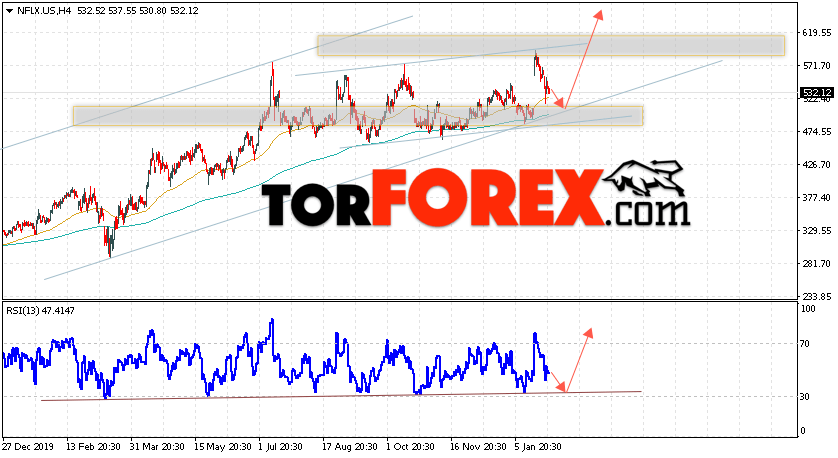Select the NFLX.US,H4 symbol title
The image size is (838, 458).
[44, 11]
